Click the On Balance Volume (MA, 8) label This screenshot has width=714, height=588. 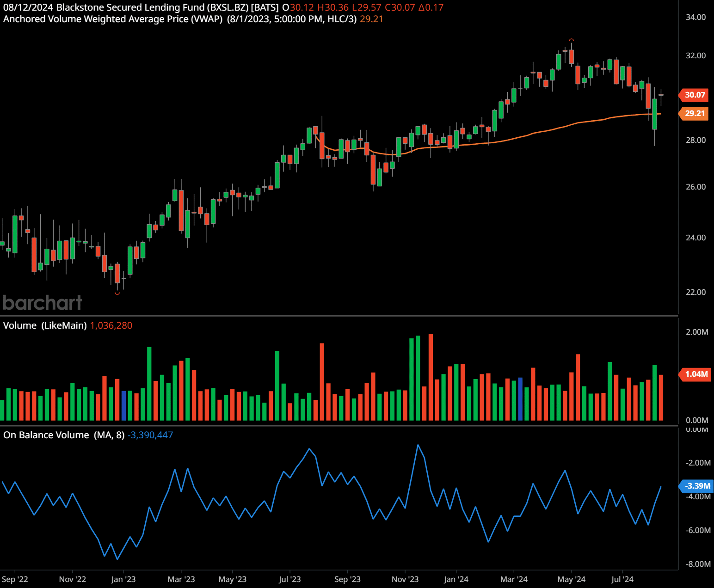tap(64, 435)
